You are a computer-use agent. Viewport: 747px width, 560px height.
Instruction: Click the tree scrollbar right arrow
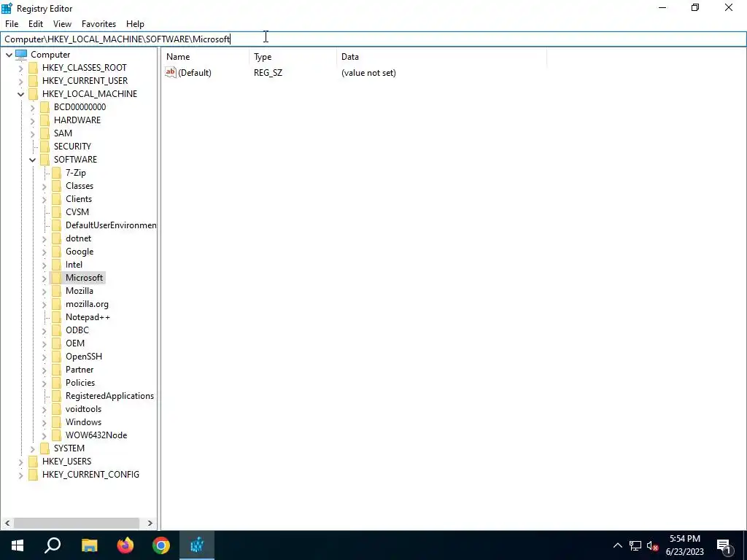coord(150,523)
